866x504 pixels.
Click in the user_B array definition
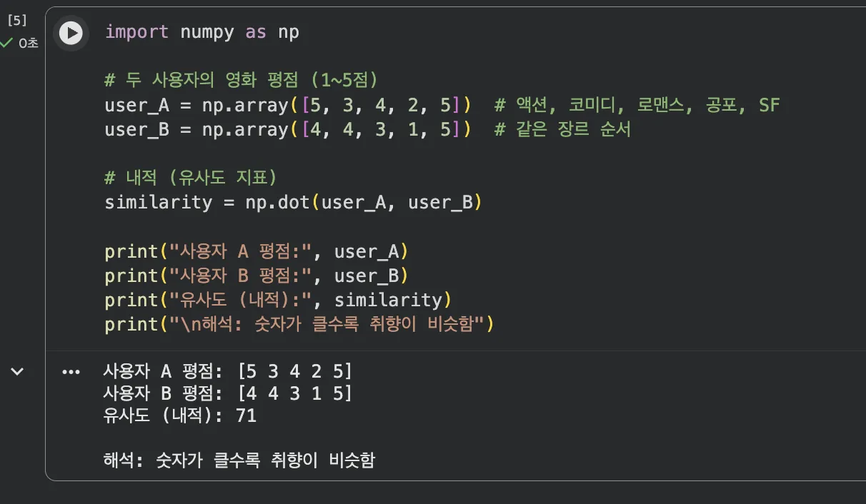coord(286,130)
